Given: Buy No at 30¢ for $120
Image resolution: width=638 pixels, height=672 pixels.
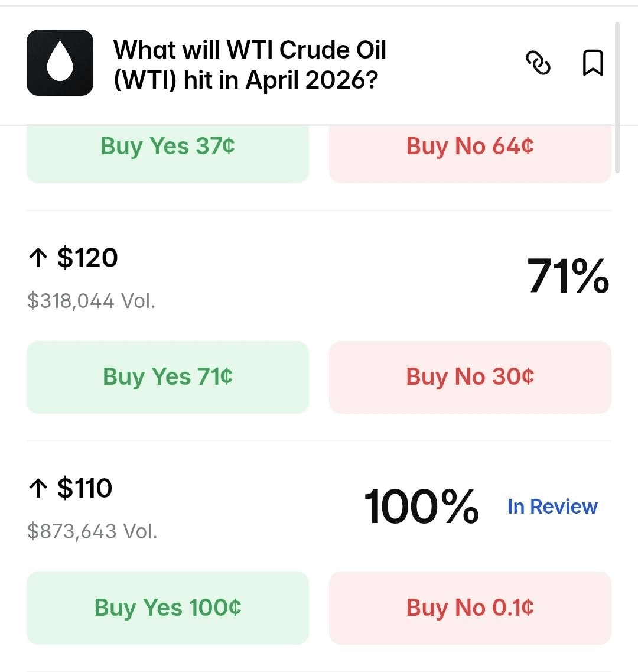Looking at the screenshot, I should [x=470, y=377].
